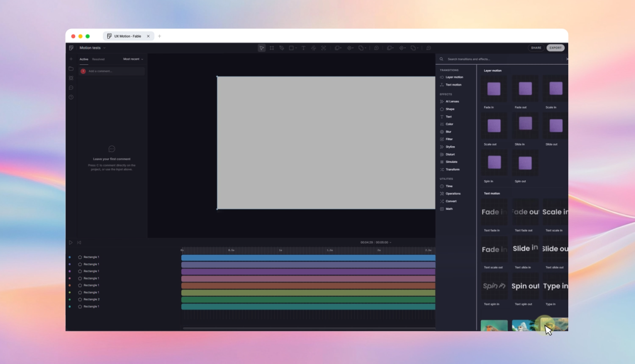Open the Rectangle tool dropdown arrow
The height and width of the screenshot is (364, 635).
tap(296, 48)
